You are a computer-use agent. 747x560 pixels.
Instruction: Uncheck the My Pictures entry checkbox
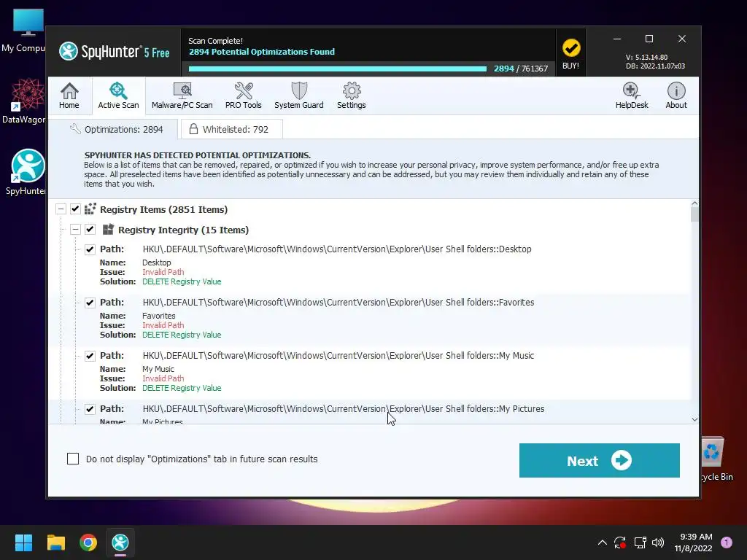pos(90,409)
